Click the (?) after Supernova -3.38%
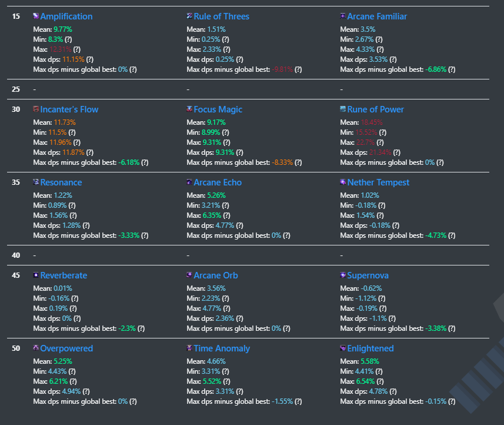The height and width of the screenshot is (425, 504). coord(452,328)
